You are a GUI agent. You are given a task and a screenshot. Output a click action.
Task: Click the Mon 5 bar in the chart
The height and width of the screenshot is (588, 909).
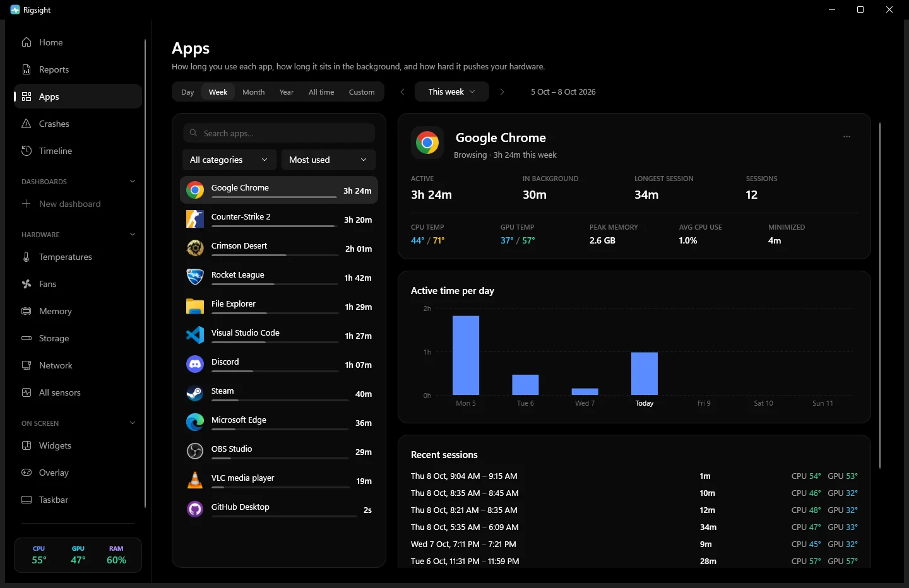[x=466, y=355]
